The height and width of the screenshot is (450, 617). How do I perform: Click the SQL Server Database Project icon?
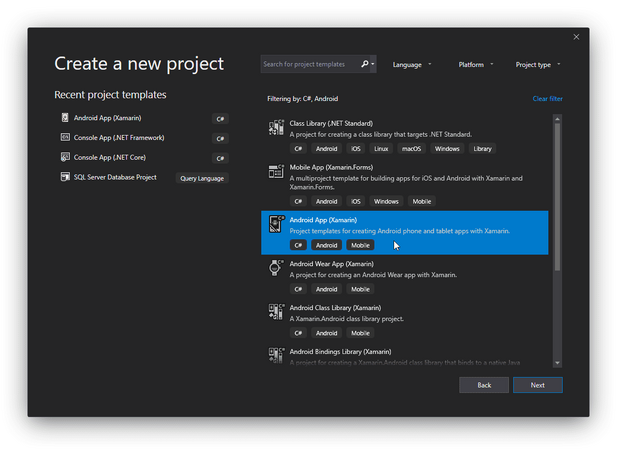click(65, 177)
